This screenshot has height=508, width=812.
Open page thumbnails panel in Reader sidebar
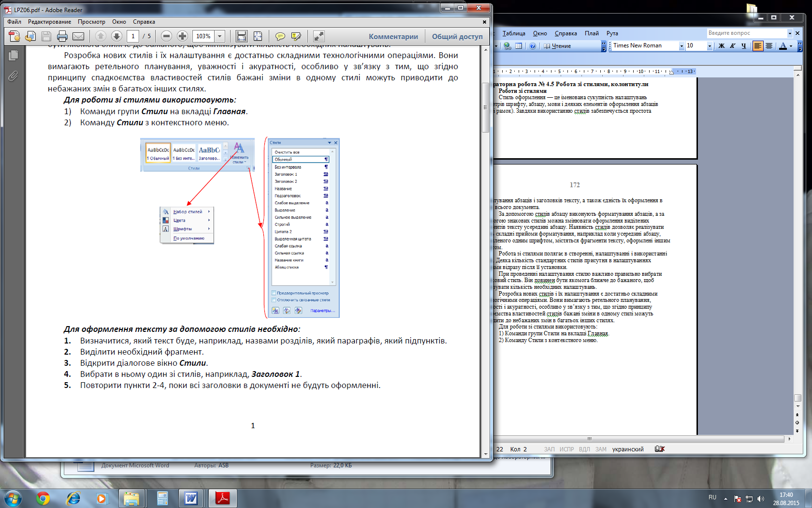14,56
